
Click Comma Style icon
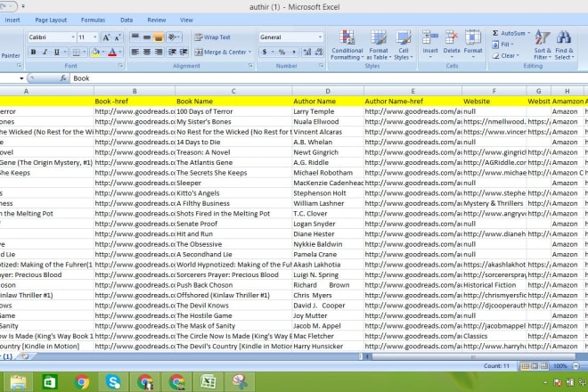[x=294, y=53]
